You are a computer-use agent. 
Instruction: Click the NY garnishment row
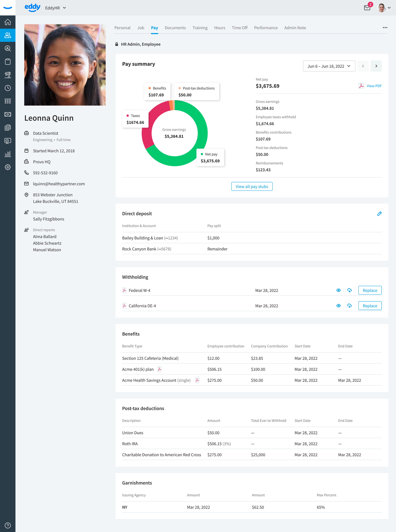pyautogui.click(x=252, y=507)
